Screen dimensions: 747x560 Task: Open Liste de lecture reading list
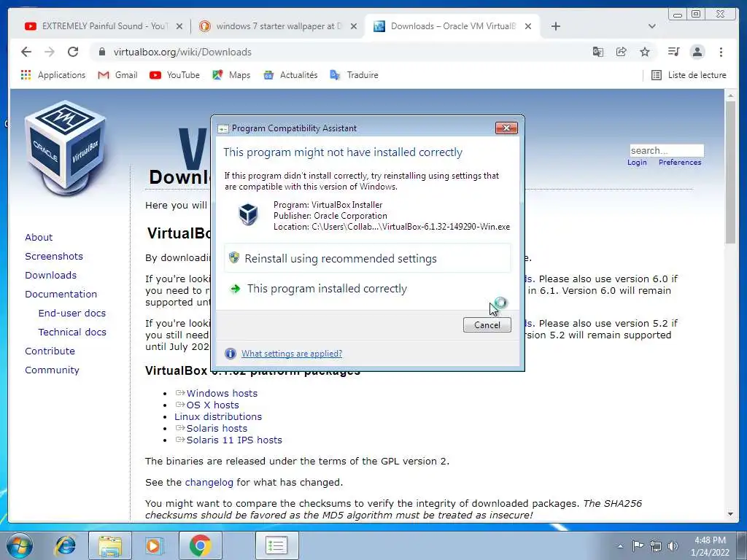(689, 75)
